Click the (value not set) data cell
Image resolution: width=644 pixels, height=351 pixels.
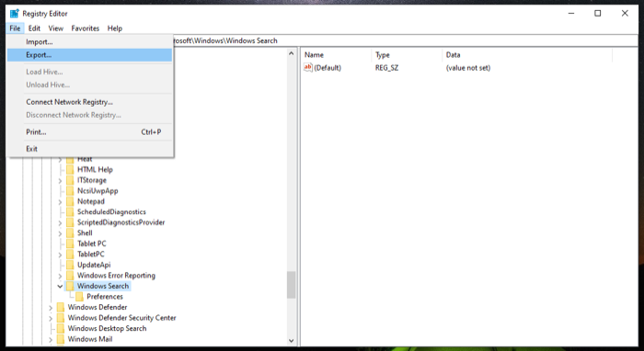pos(468,68)
